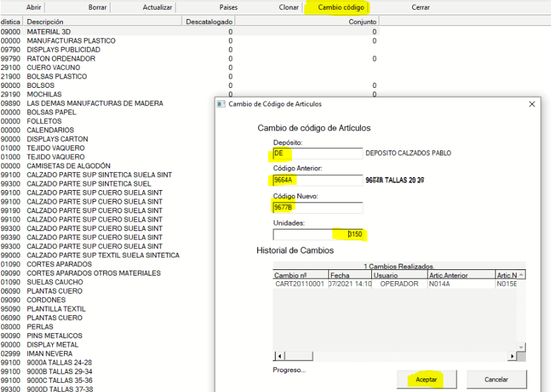
Task: Click Cerrar in the toolbar
Action: click(x=420, y=7)
